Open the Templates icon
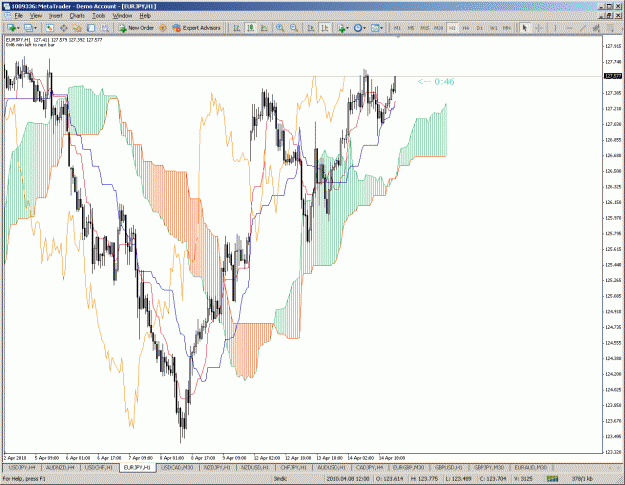This screenshot has height=485, width=625. [375, 28]
